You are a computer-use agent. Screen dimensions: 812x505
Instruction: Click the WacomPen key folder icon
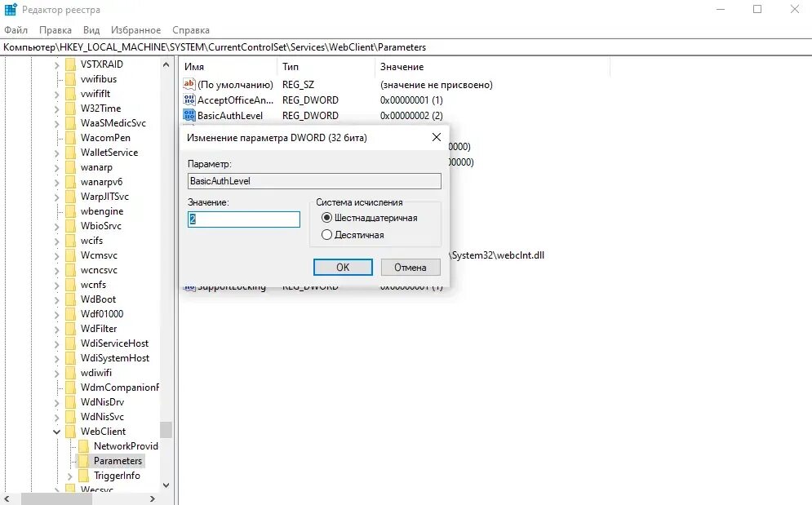[70, 137]
